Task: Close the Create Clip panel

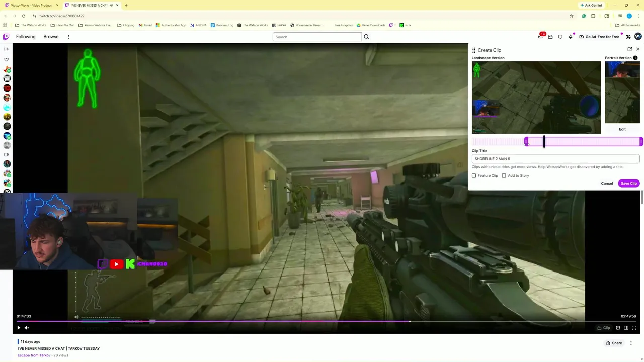Action: 638,49
